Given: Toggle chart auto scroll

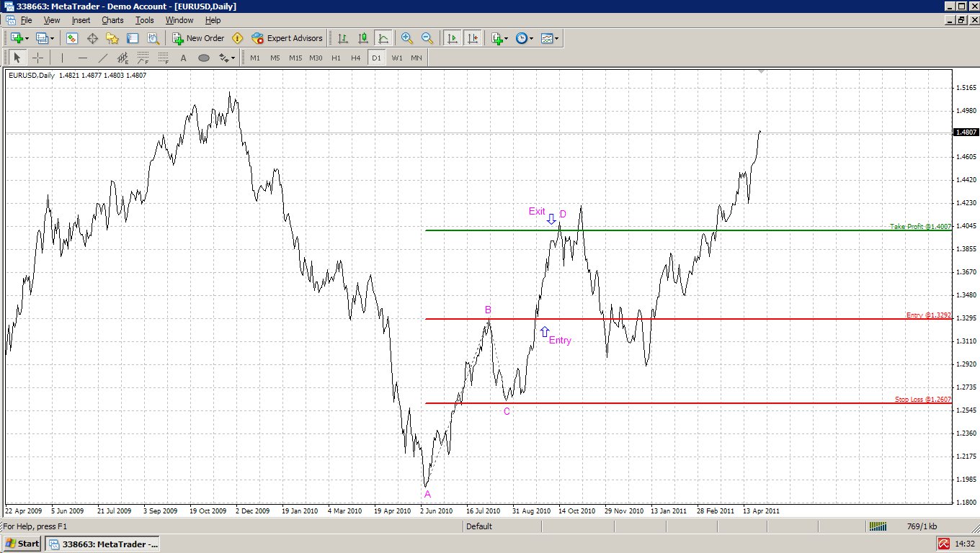Looking at the screenshot, I should (453, 38).
